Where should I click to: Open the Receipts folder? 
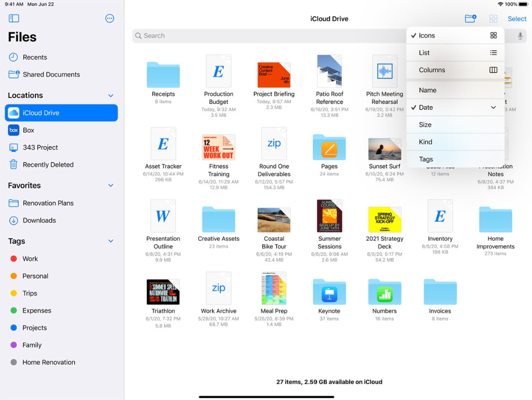click(163, 75)
